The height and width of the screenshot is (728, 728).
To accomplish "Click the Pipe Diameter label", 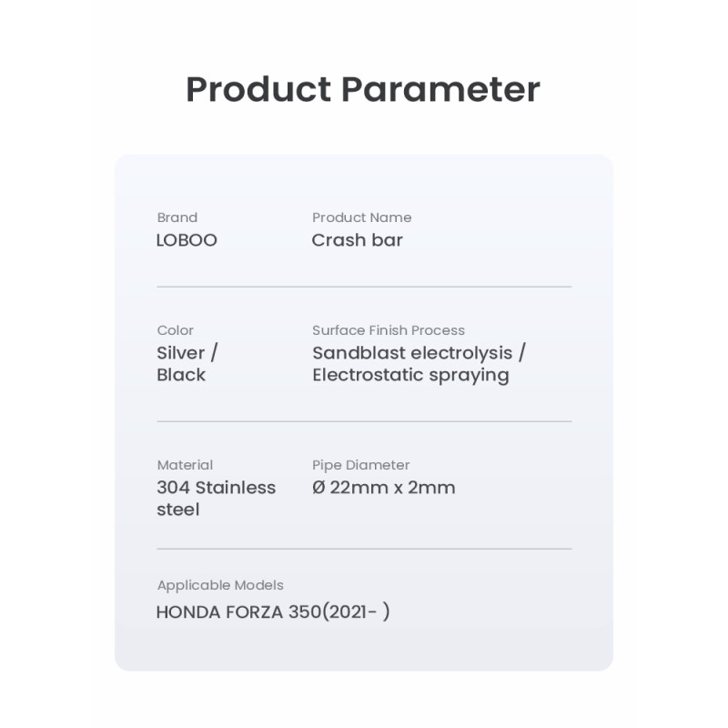I will pos(360,465).
